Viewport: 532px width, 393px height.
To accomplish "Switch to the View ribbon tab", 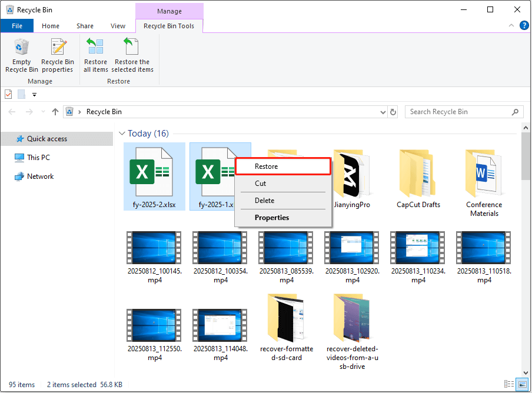I will pos(118,26).
